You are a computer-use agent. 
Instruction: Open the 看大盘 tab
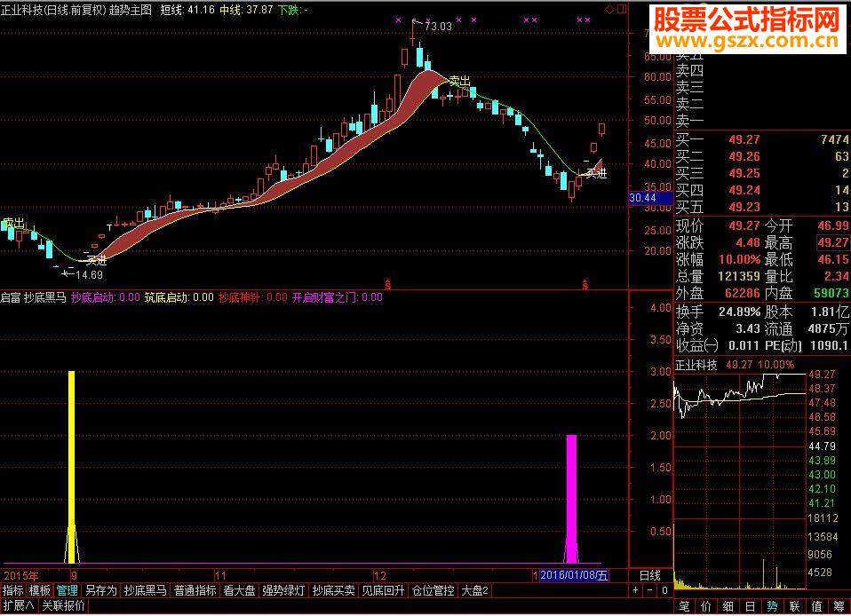coord(239,590)
